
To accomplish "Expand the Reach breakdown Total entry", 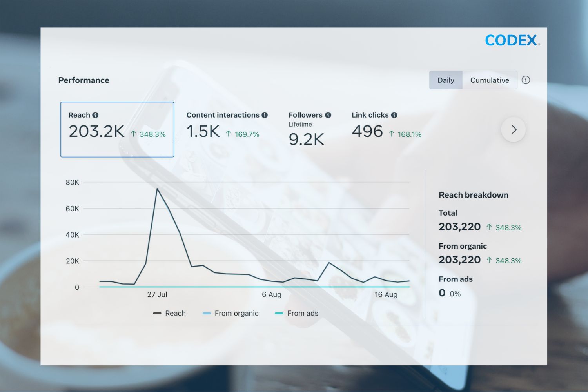I will click(x=460, y=227).
